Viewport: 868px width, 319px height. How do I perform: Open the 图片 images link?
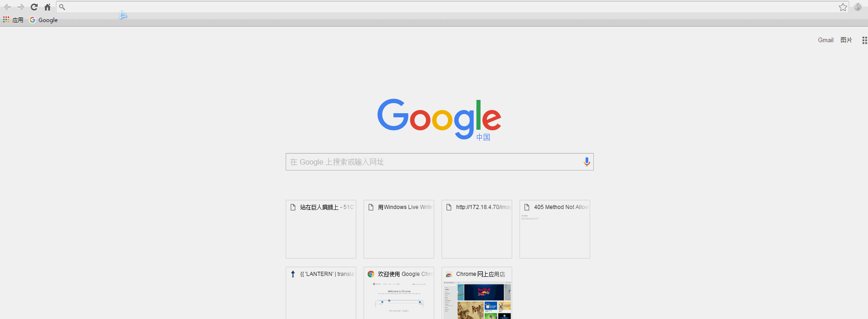(x=846, y=40)
